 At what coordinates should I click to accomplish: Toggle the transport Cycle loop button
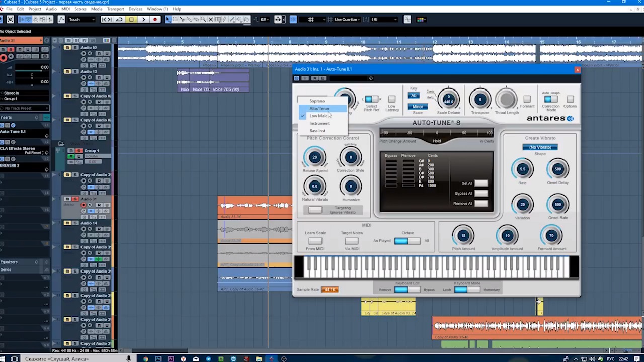click(119, 20)
